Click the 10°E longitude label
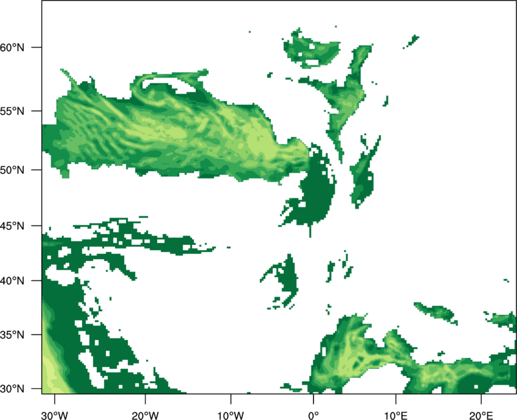The image size is (517, 420). [x=396, y=415]
